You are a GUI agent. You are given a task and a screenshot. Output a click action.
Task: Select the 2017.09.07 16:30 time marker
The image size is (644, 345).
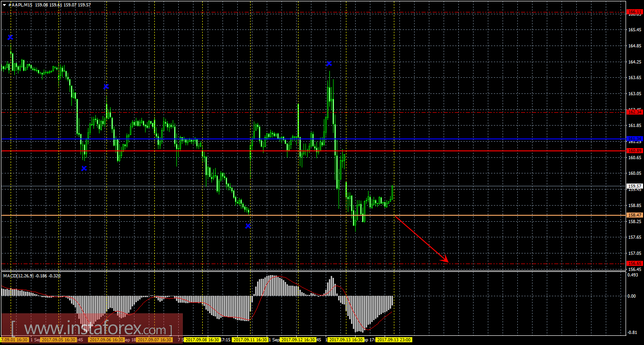click(155, 340)
